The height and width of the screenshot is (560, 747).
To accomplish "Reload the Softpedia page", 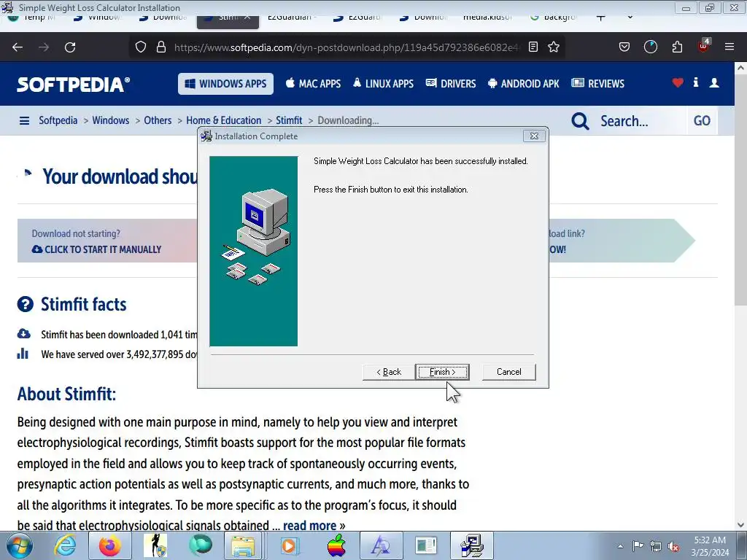I will coord(70,47).
